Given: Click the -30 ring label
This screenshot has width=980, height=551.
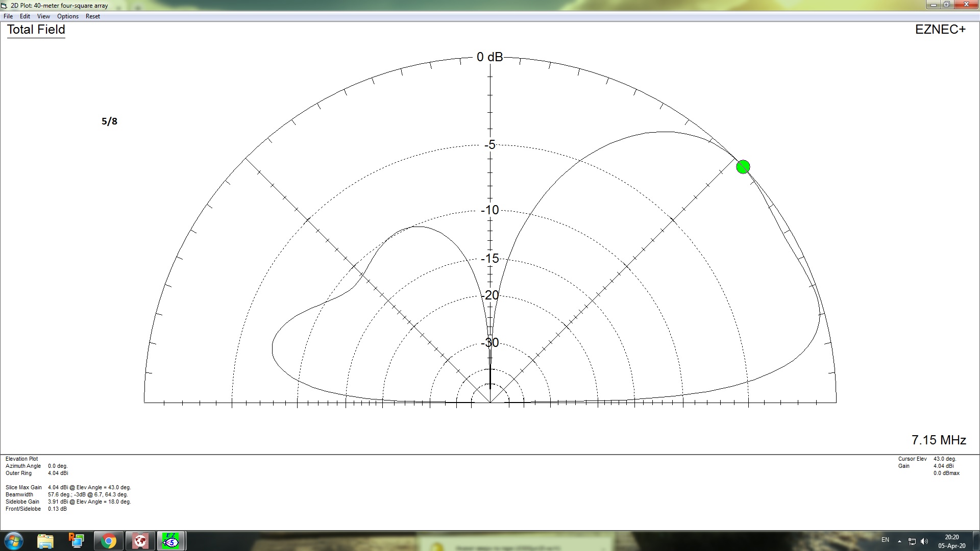Looking at the screenshot, I should pos(490,342).
